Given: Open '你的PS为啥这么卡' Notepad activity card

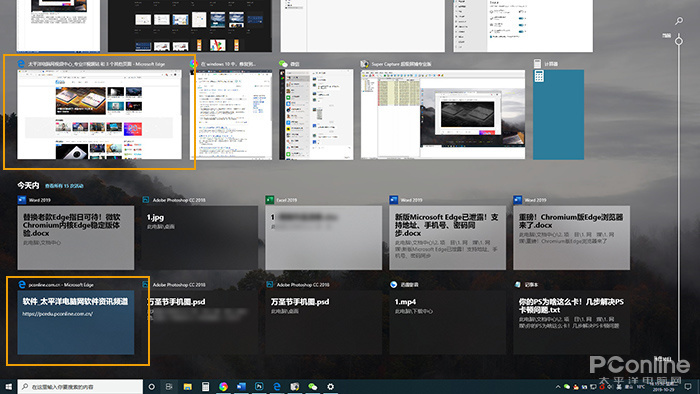Looking at the screenshot, I should coord(571,323).
